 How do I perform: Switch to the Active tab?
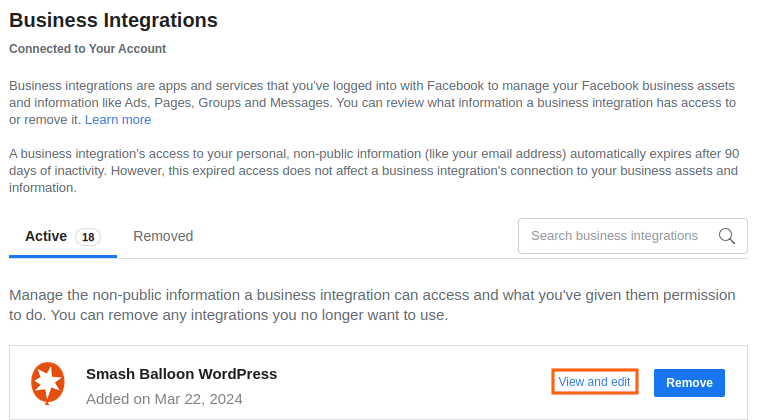(x=46, y=237)
